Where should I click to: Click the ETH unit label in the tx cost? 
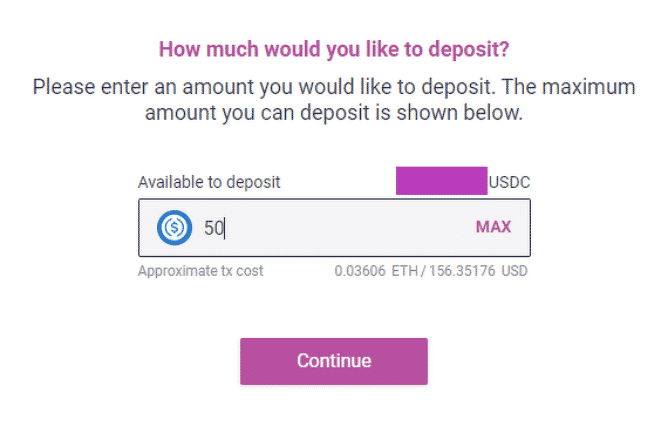tap(405, 271)
